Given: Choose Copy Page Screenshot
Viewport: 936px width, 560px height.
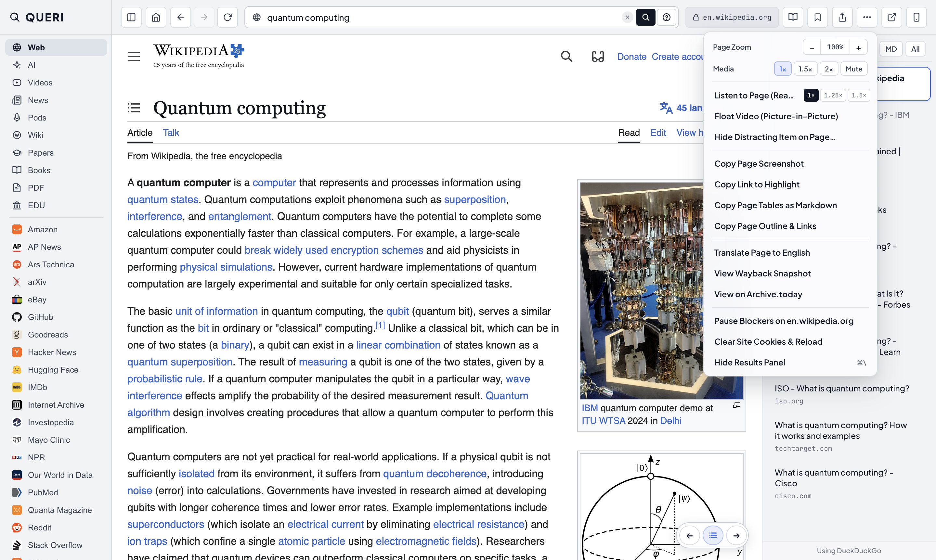Looking at the screenshot, I should 790,164.
